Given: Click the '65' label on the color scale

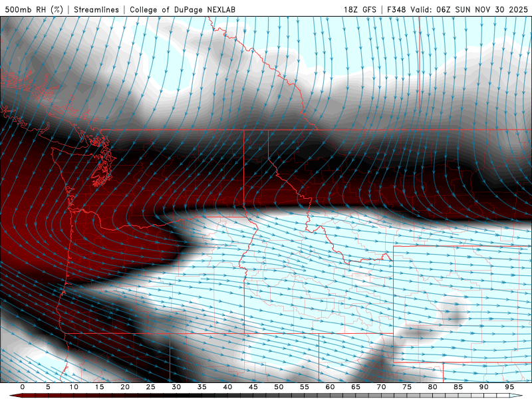Looking at the screenshot, I should (356, 387).
